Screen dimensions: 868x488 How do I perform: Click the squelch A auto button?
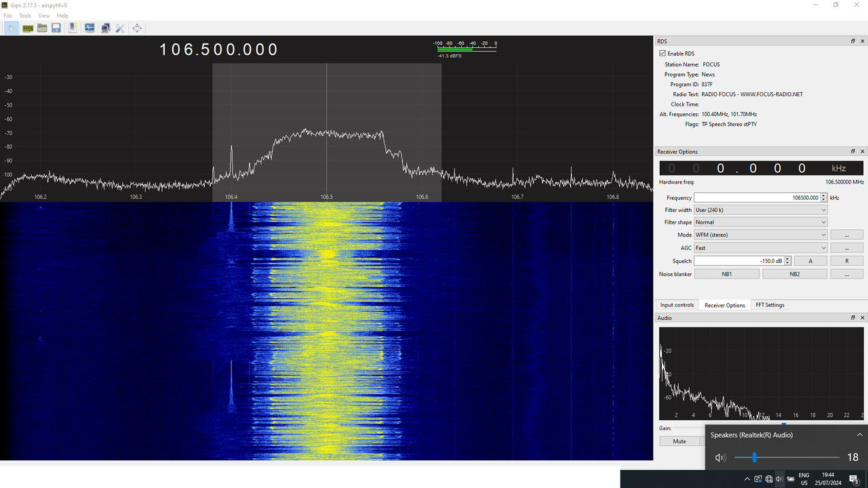pyautogui.click(x=810, y=261)
